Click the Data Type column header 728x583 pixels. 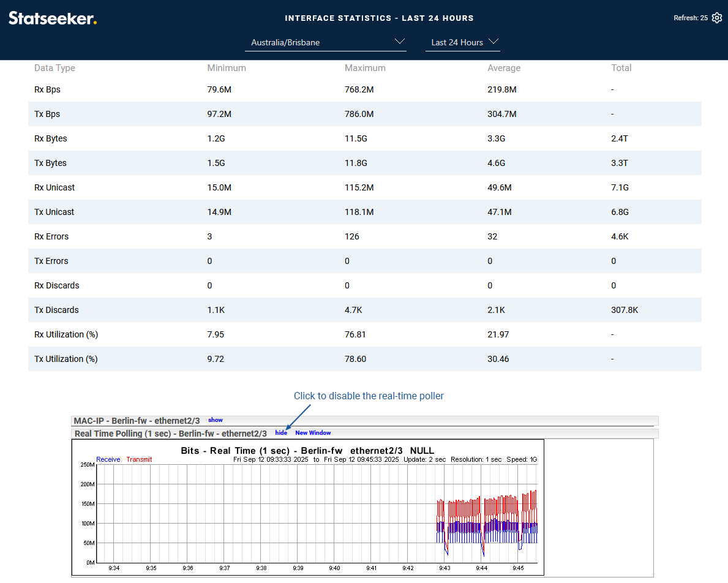click(54, 68)
